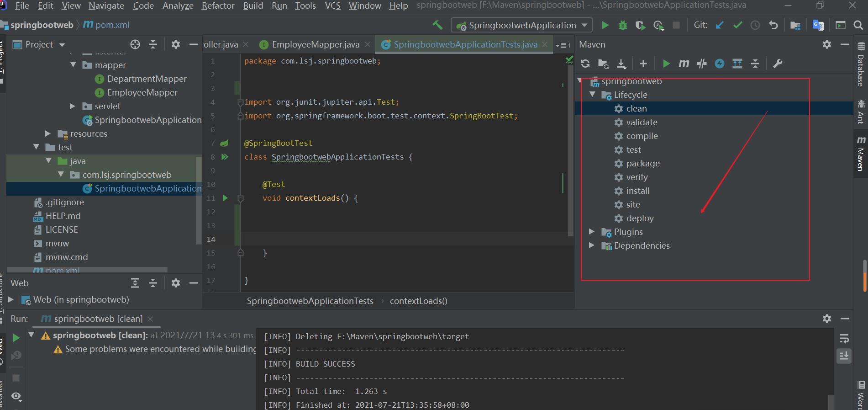Open Search Everywhere magnifier
This screenshot has height=410, width=868.
click(x=858, y=25)
